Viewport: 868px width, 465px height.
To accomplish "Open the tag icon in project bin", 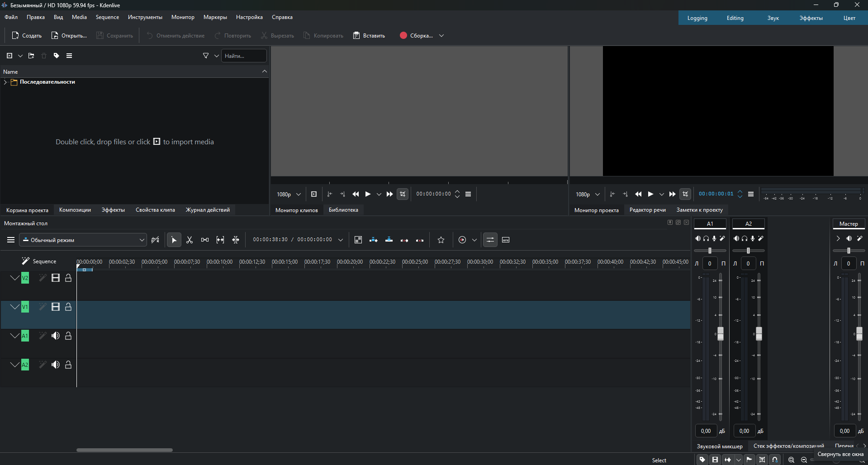I will tap(57, 56).
